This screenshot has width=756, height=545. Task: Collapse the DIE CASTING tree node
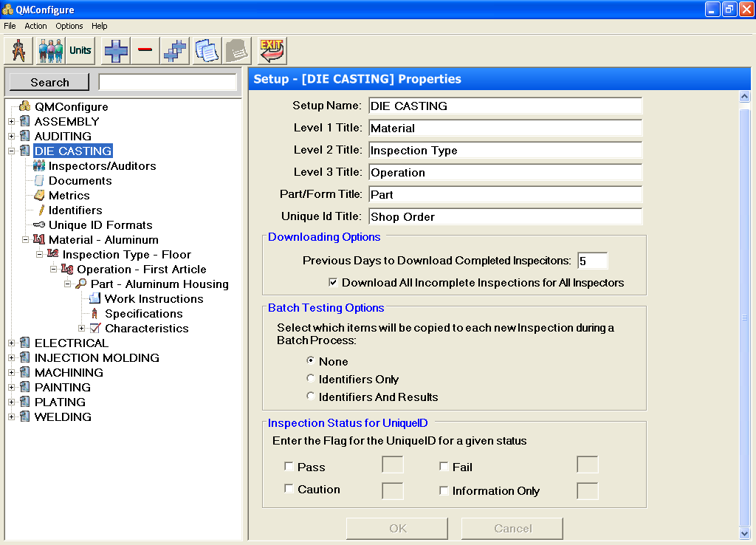tap(12, 151)
